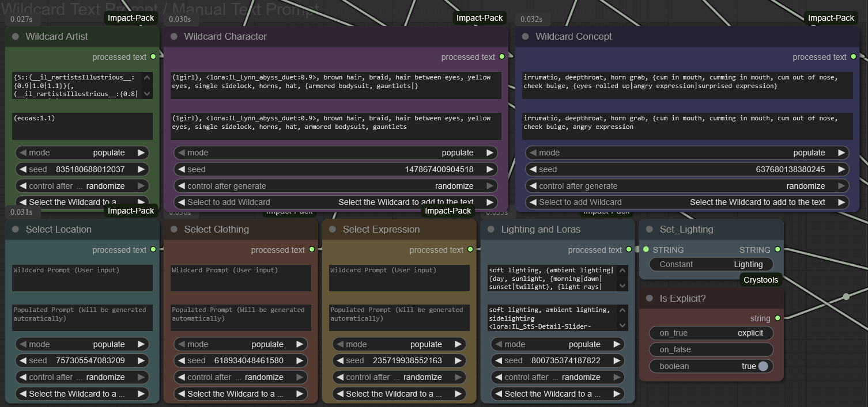The image size is (868, 407).
Task: Click Wildcard Artist processed text output dot
Action: (153, 57)
